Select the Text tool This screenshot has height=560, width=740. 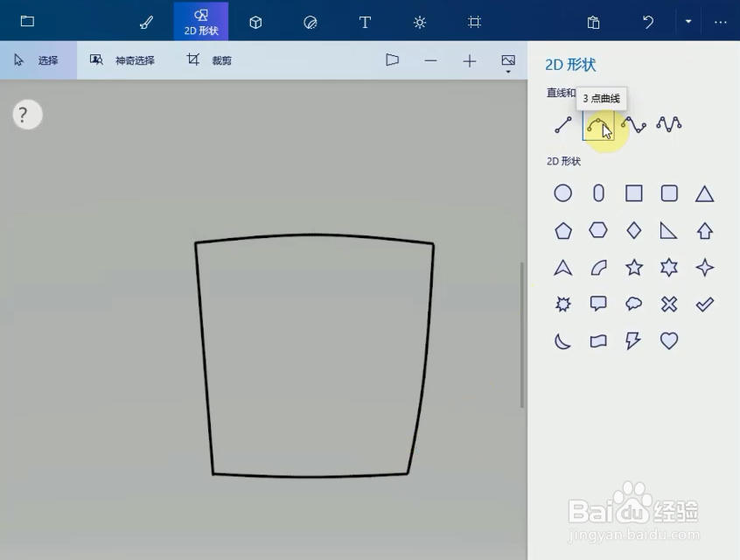click(365, 22)
